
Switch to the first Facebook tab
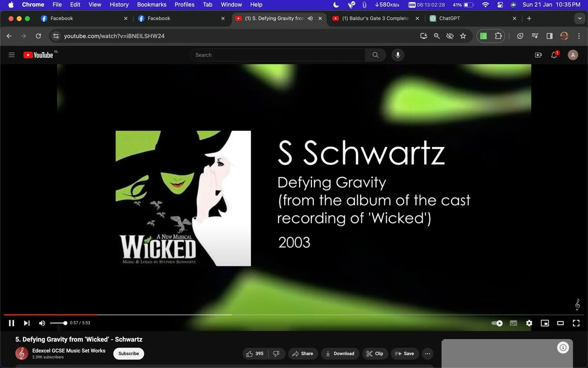click(x=85, y=18)
